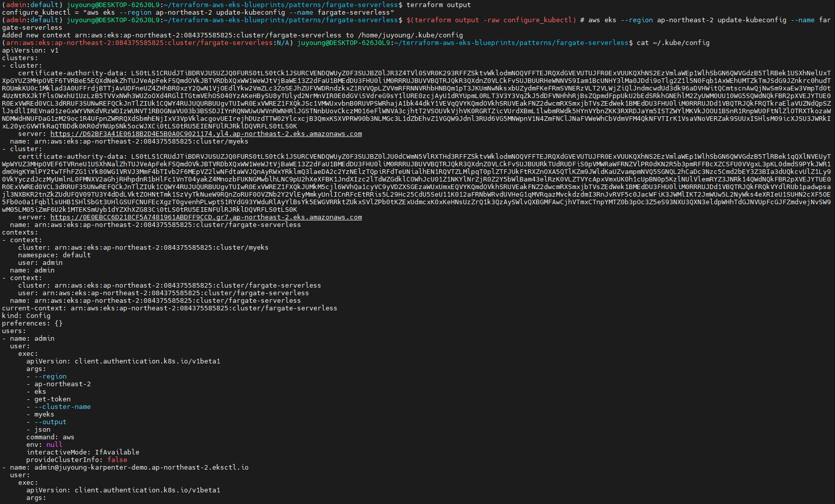This screenshot has height=504, width=835.
Task: Click the 'terraform output' command text
Action: [x=439, y=5]
